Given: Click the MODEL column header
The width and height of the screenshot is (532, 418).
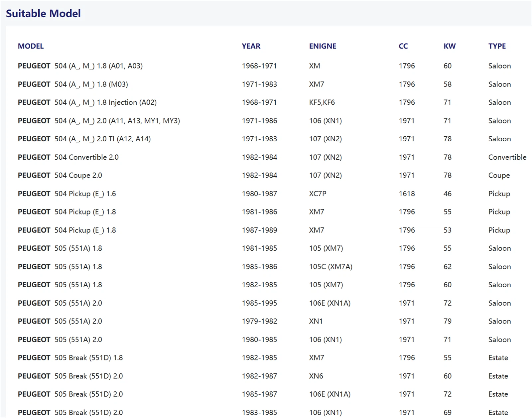Looking at the screenshot, I should (x=31, y=46).
